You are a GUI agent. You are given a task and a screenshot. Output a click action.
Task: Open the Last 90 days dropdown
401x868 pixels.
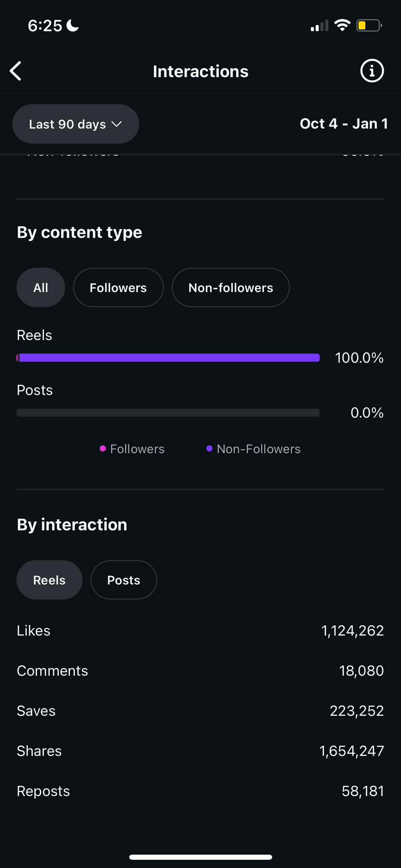click(x=75, y=124)
